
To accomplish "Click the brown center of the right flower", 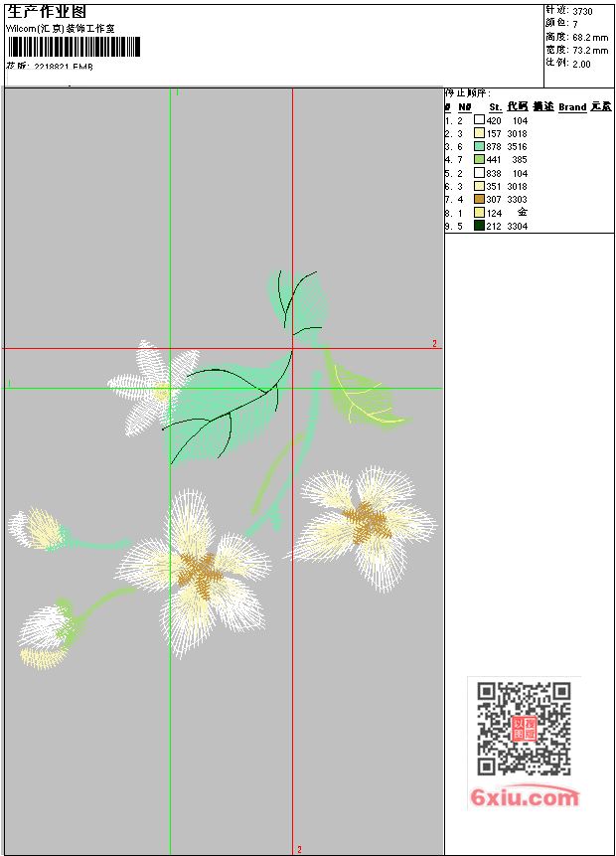I will (369, 519).
